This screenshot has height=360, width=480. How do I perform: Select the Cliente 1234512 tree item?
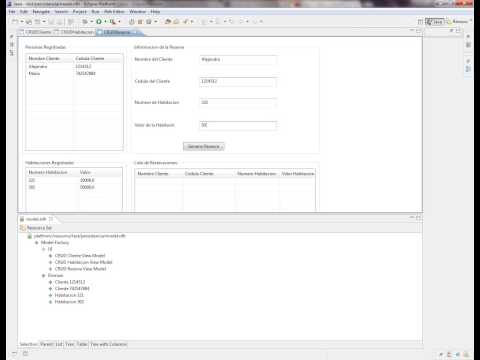click(70, 282)
